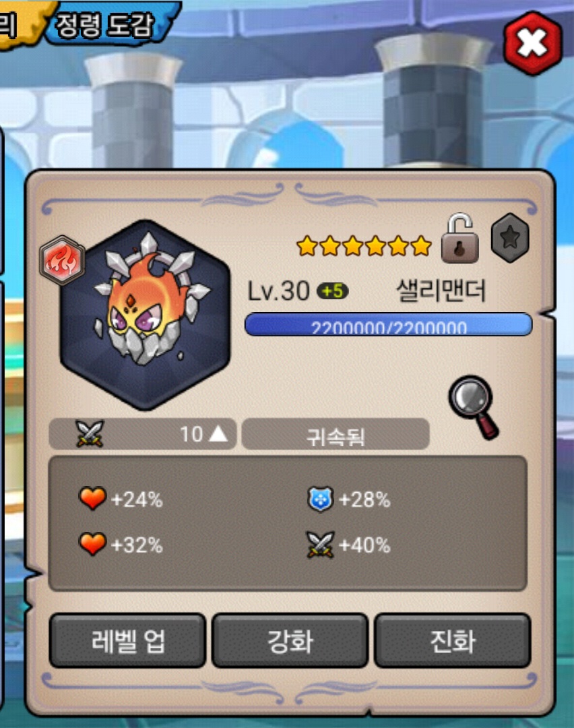The height and width of the screenshot is (728, 574).
Task: Toggle the padlock lock icon
Action: (460, 238)
